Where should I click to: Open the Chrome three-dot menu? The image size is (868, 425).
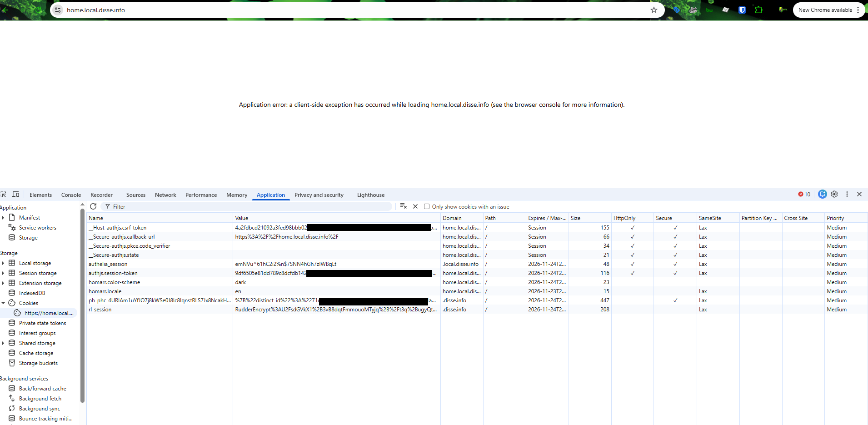click(x=858, y=10)
